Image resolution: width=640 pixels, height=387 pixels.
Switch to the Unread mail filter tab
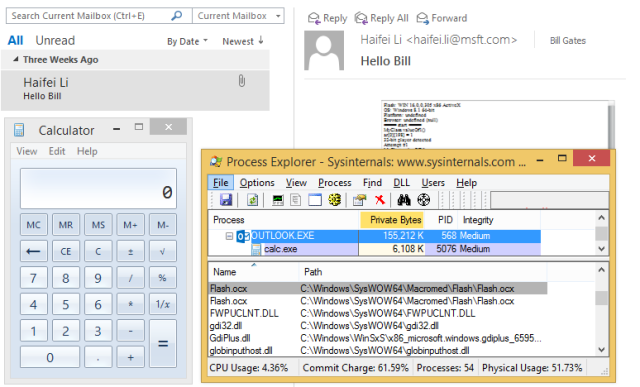point(55,40)
